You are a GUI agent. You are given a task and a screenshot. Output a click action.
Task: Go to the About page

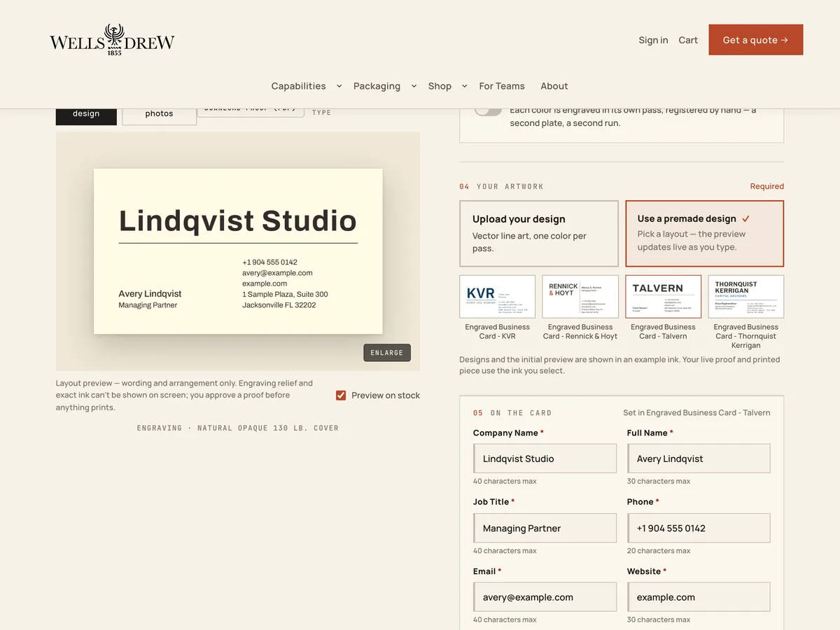(x=554, y=86)
